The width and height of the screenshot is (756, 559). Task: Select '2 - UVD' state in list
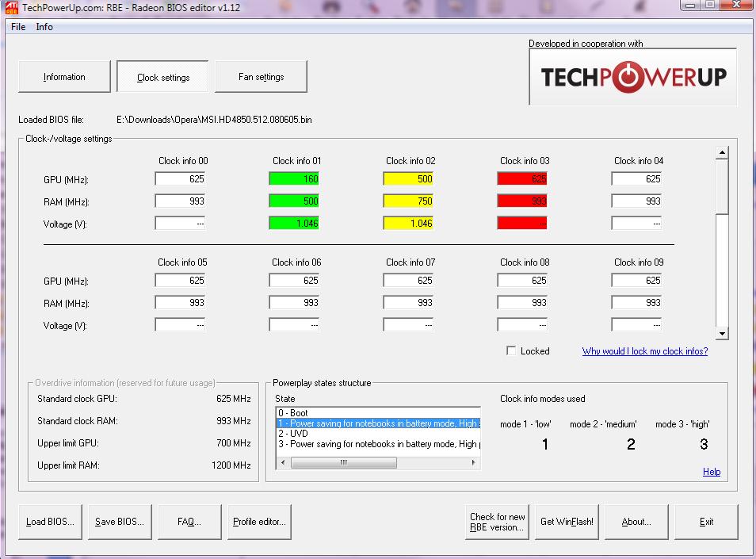pos(378,433)
